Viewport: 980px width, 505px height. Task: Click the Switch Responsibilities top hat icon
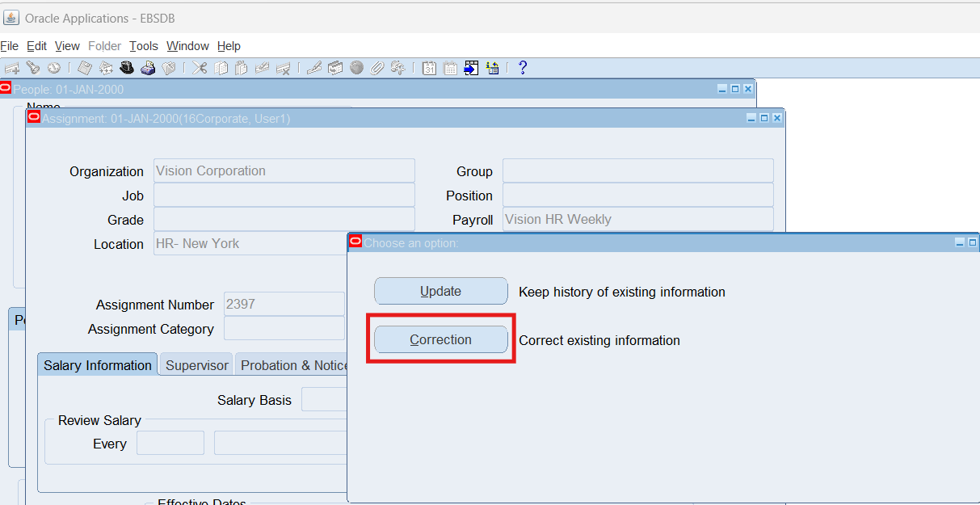[127, 68]
